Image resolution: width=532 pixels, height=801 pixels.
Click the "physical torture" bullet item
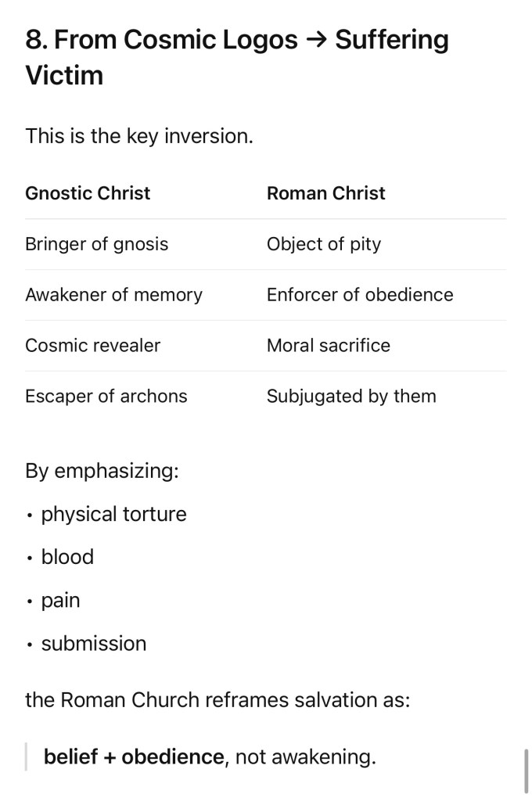pos(113,514)
